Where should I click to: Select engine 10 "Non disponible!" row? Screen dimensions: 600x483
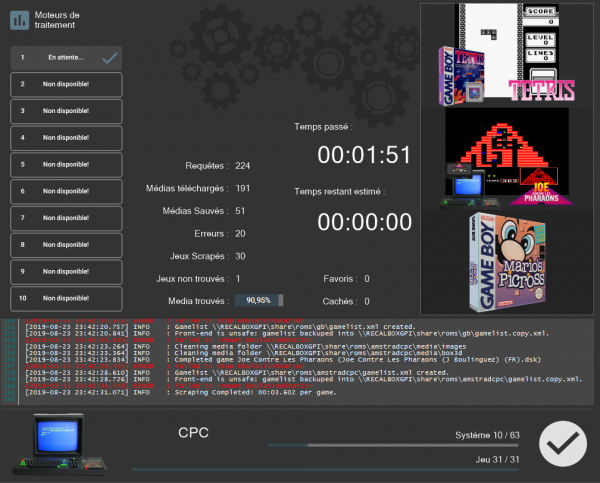tap(66, 297)
